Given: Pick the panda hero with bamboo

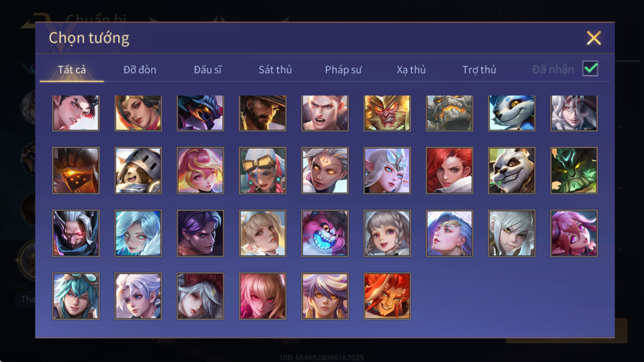Looking at the screenshot, I should pyautogui.click(x=512, y=171).
